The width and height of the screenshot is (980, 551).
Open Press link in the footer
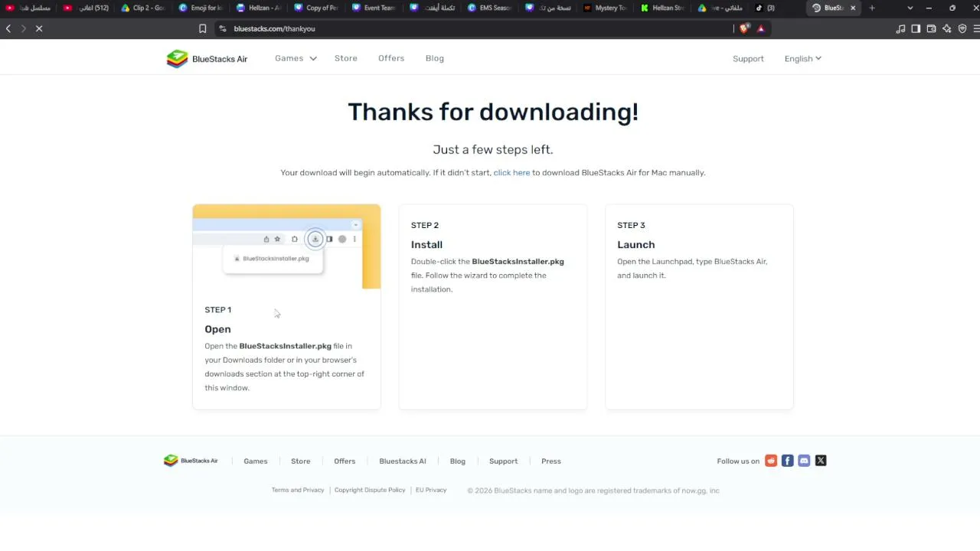[551, 461]
